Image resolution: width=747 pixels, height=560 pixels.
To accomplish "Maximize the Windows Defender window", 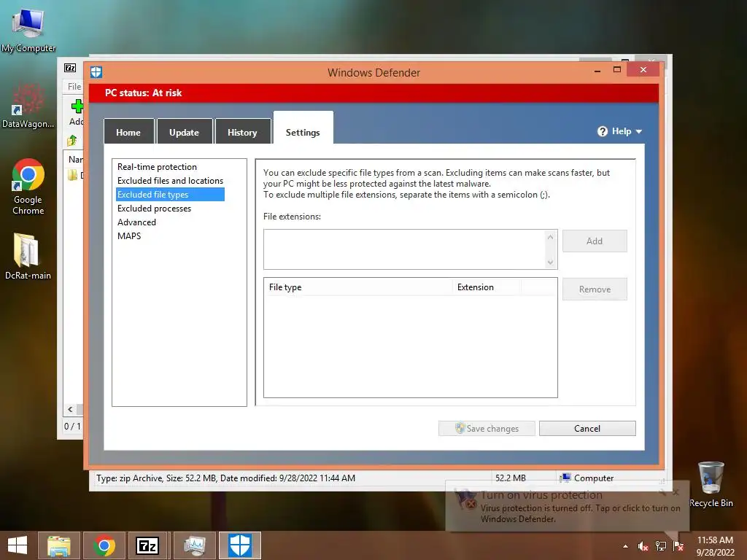I will 617,69.
